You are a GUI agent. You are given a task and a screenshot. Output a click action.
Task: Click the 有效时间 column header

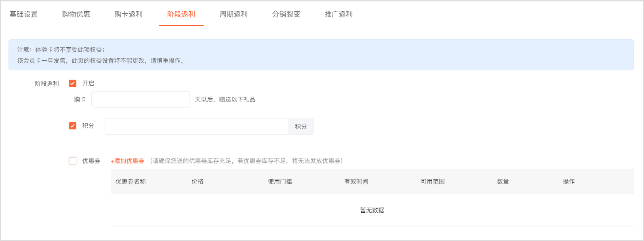click(x=356, y=182)
